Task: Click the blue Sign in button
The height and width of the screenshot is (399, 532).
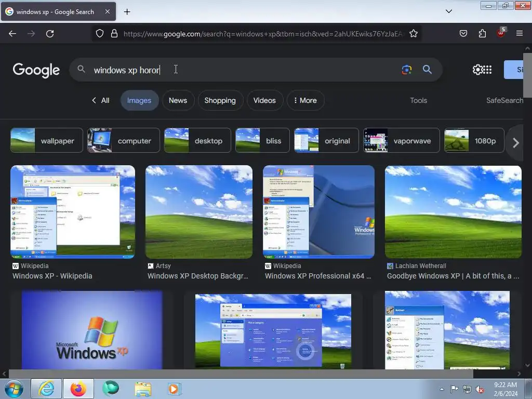Action: (x=513, y=70)
